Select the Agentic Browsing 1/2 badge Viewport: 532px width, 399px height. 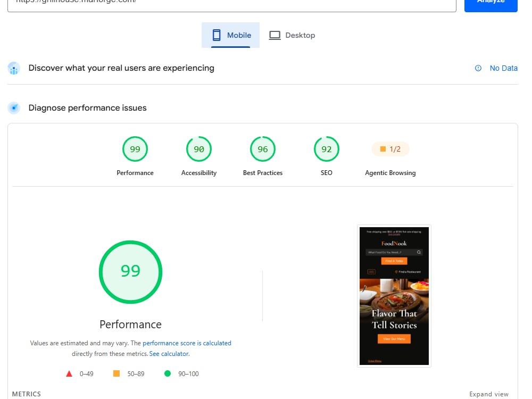[390, 149]
